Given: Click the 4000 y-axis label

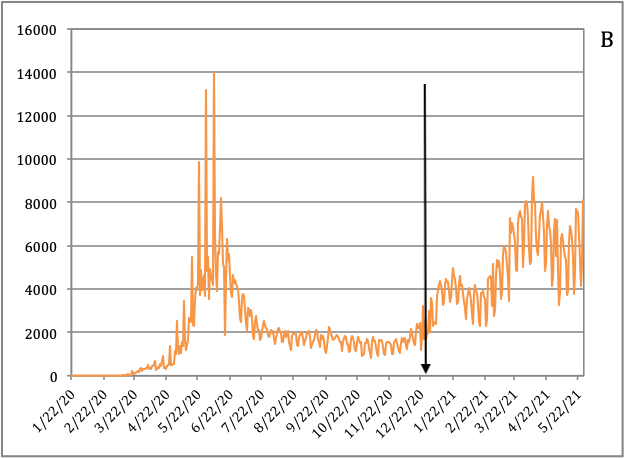Looking at the screenshot, I should tap(41, 290).
